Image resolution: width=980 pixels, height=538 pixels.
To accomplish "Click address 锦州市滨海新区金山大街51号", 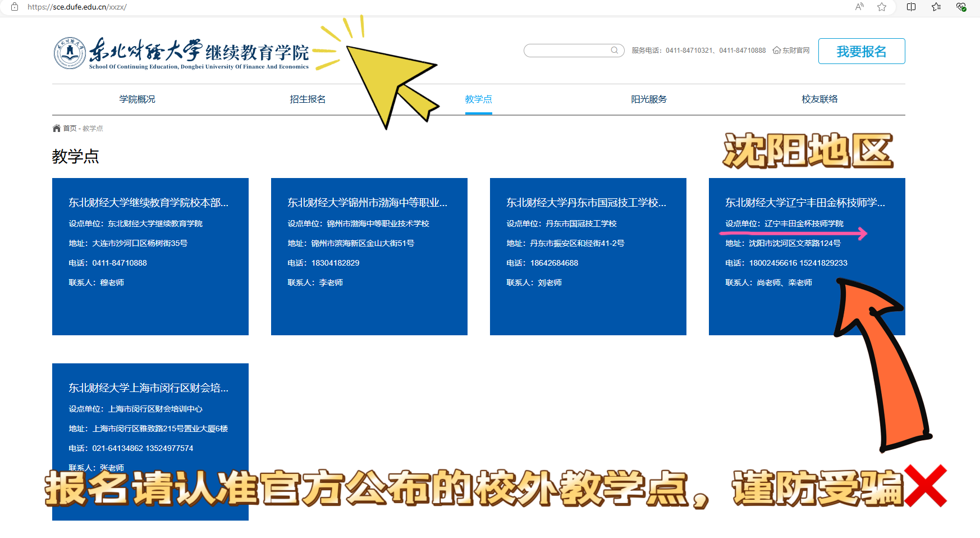I will 351,243.
